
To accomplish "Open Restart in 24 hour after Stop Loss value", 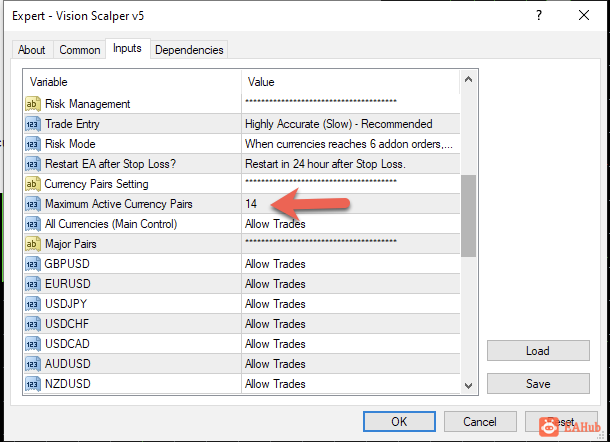I will (351, 164).
